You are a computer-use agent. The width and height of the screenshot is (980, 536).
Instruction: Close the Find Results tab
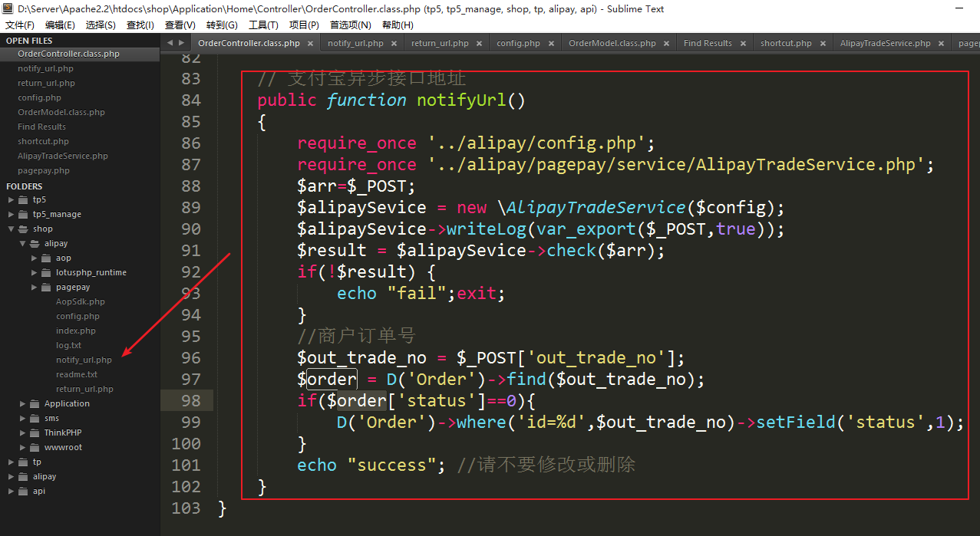743,44
